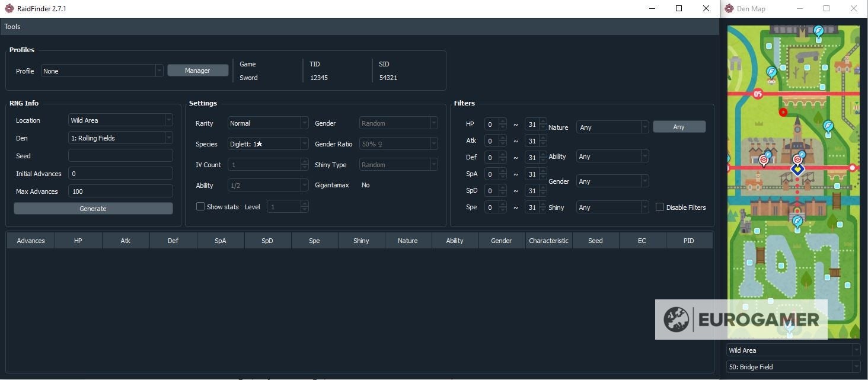868x380 pixels.
Task: Click the Den Map window icon
Action: 729,8
